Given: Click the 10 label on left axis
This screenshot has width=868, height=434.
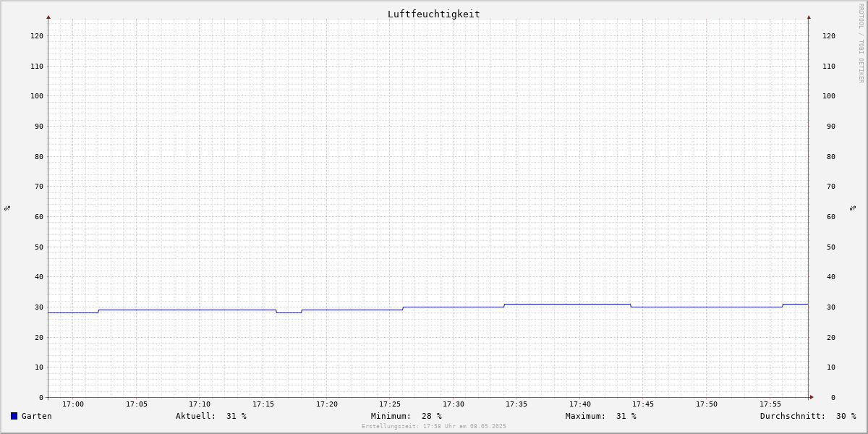Looking at the screenshot, I should 39,367.
